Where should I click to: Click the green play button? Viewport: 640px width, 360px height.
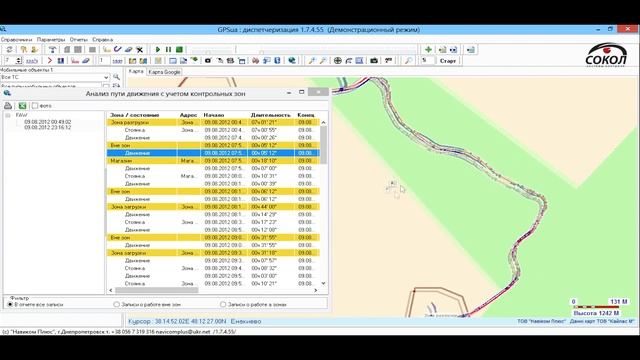point(158,49)
